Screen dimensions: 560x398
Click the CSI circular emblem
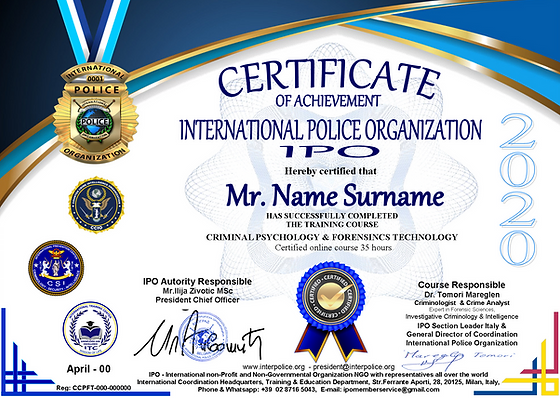click(x=56, y=268)
